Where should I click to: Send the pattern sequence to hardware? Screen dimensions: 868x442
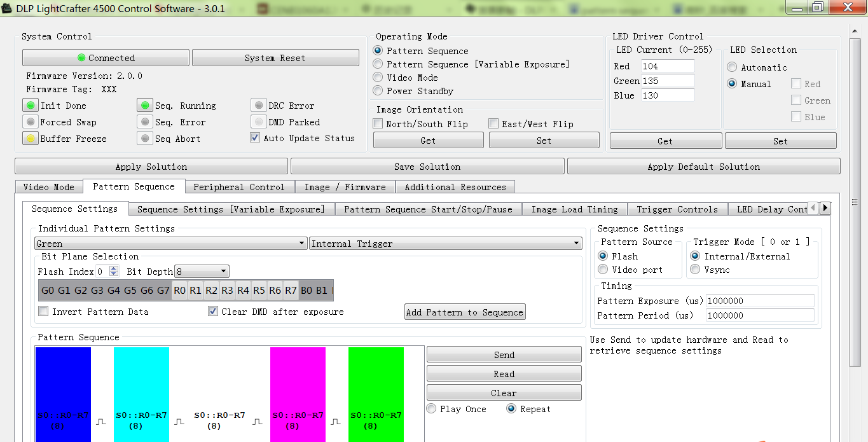tap(504, 355)
